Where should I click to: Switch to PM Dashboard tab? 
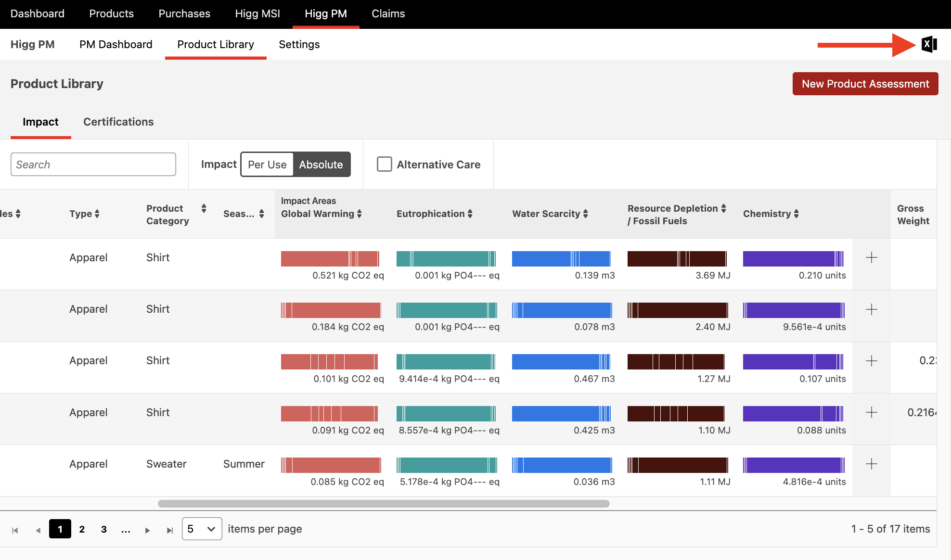click(x=116, y=44)
